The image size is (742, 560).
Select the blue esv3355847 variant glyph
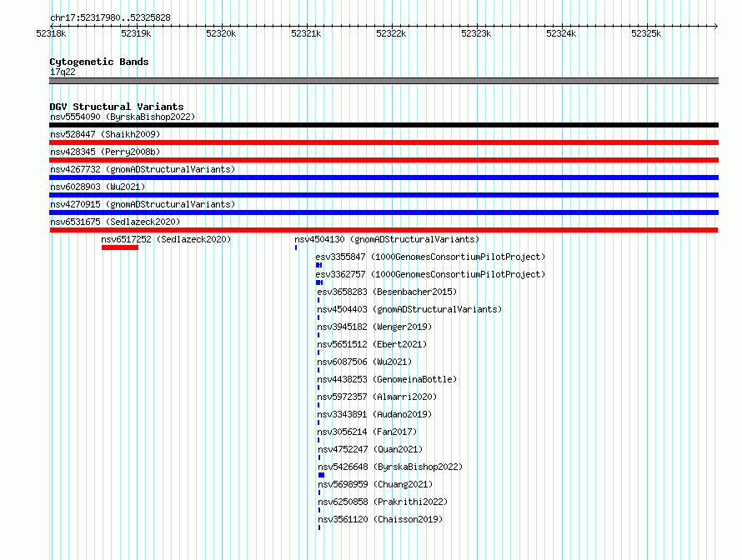point(319,265)
